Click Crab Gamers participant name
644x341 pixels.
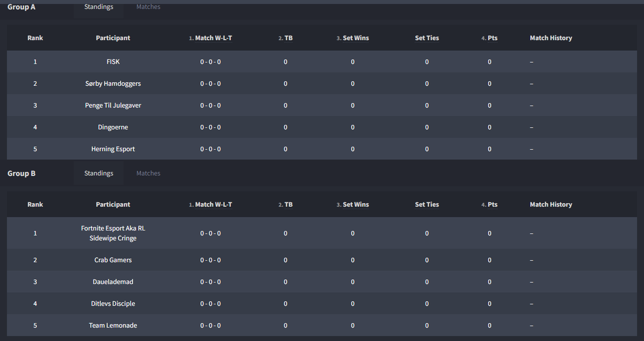113,260
